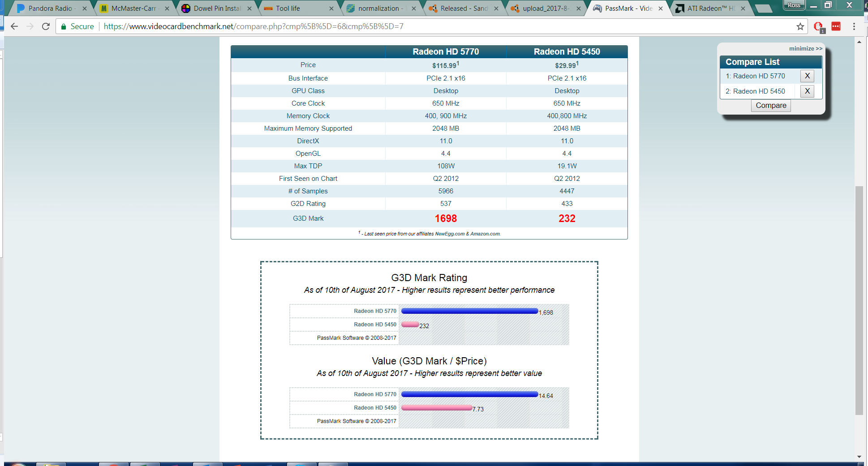Switch to the upload_2017-8 tab
This screenshot has width=868, height=466.
(546, 9)
